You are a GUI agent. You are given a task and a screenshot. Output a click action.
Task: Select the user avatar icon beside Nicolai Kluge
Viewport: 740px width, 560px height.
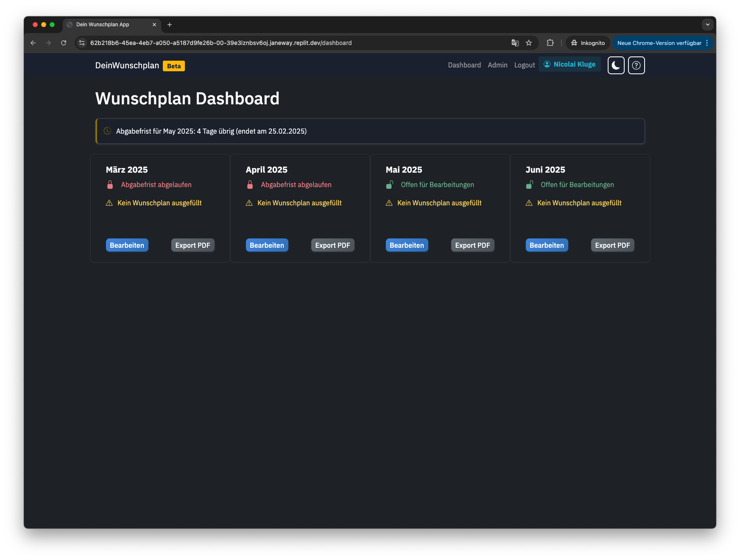tap(547, 64)
